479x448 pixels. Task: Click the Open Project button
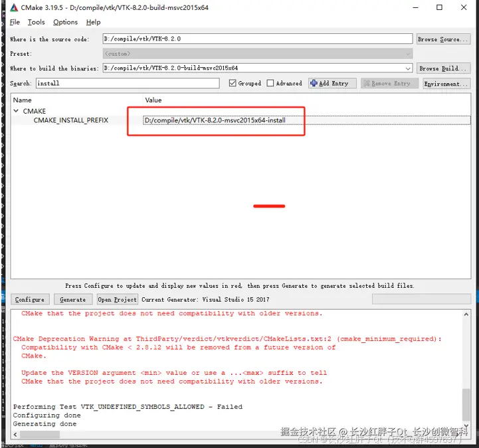(x=118, y=300)
